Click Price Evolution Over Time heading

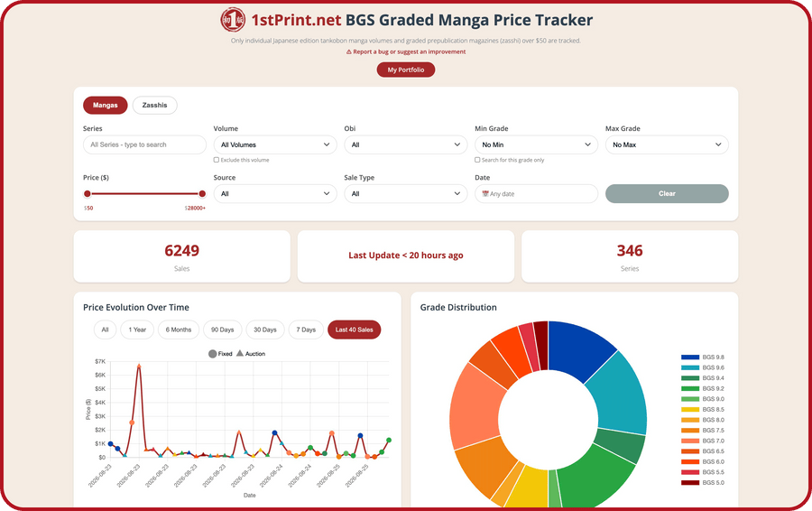click(136, 307)
